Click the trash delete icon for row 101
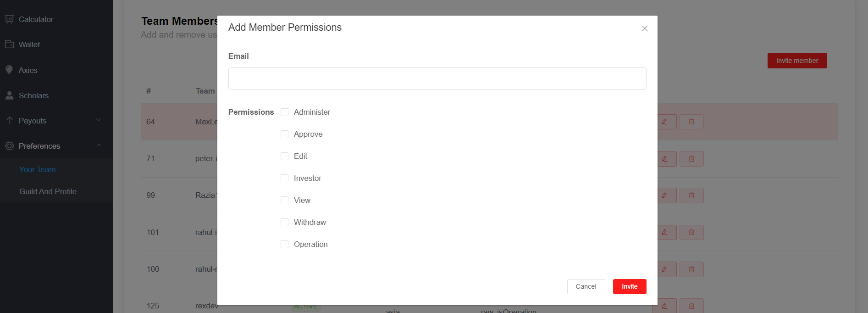Screen dimensions: 868x313 (x=691, y=232)
